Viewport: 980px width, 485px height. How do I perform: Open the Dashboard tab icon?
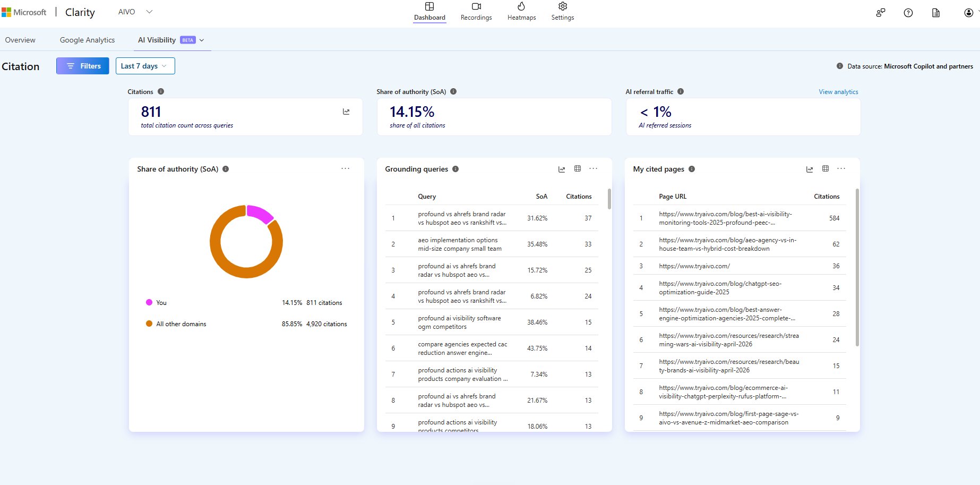[429, 6]
